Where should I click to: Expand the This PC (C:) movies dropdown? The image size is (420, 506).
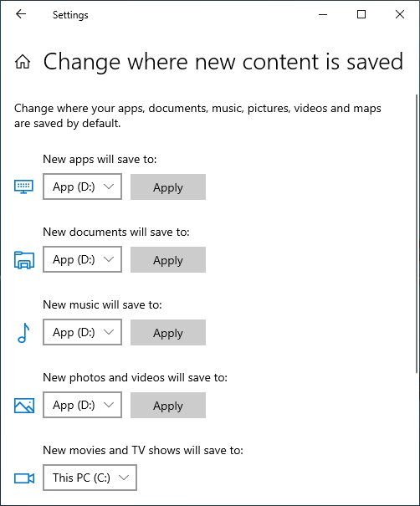click(x=90, y=478)
